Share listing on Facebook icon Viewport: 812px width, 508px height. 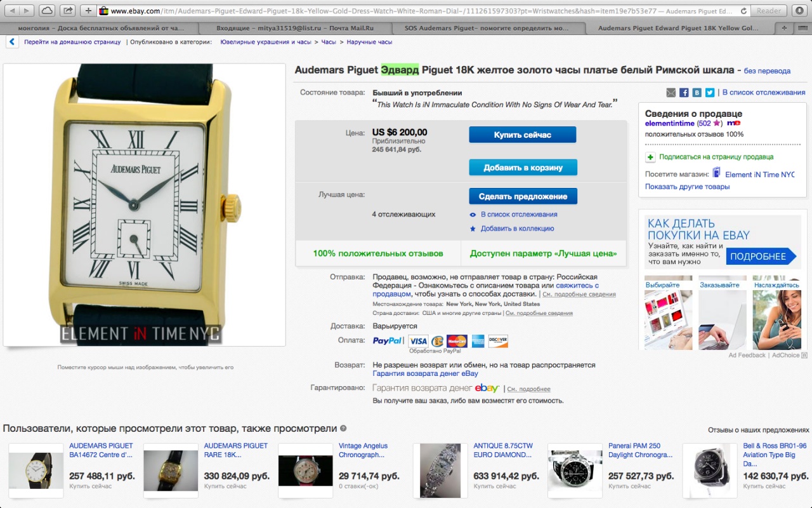tap(684, 93)
